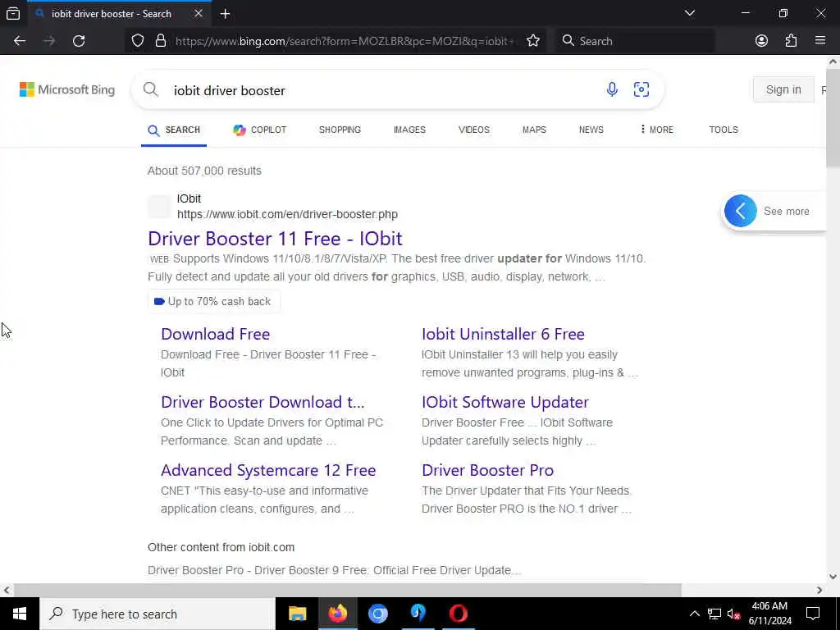Open Firefox account icon
Screen dimensions: 840x630
(x=761, y=41)
